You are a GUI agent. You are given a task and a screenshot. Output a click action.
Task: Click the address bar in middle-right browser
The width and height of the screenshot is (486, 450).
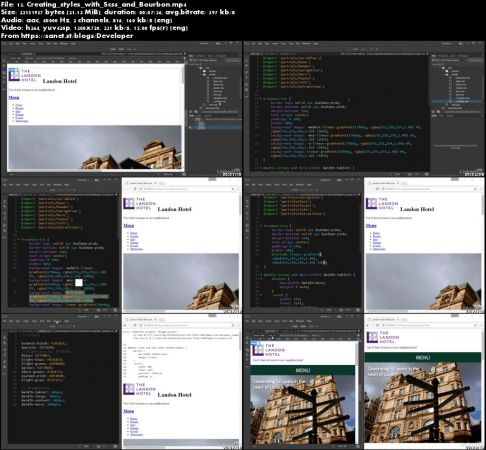tap(428, 189)
